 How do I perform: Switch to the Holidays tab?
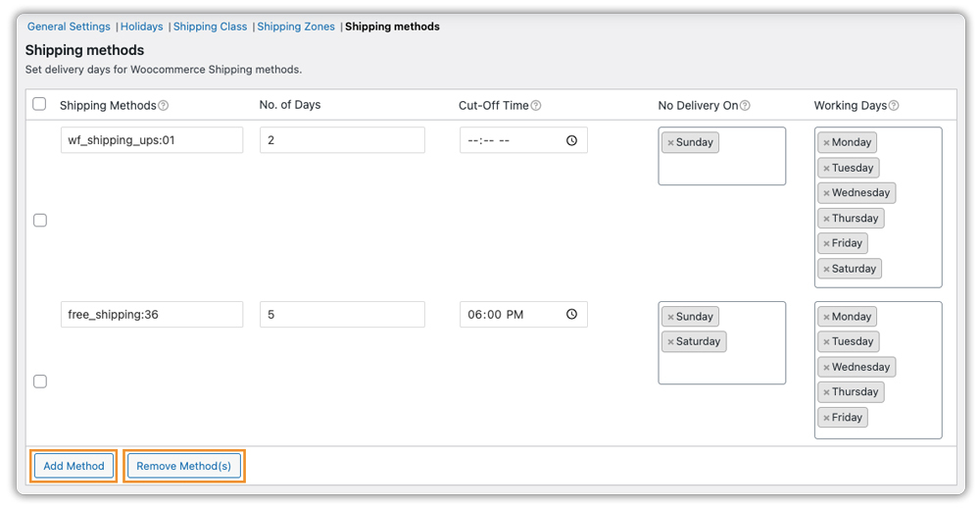coord(142,26)
